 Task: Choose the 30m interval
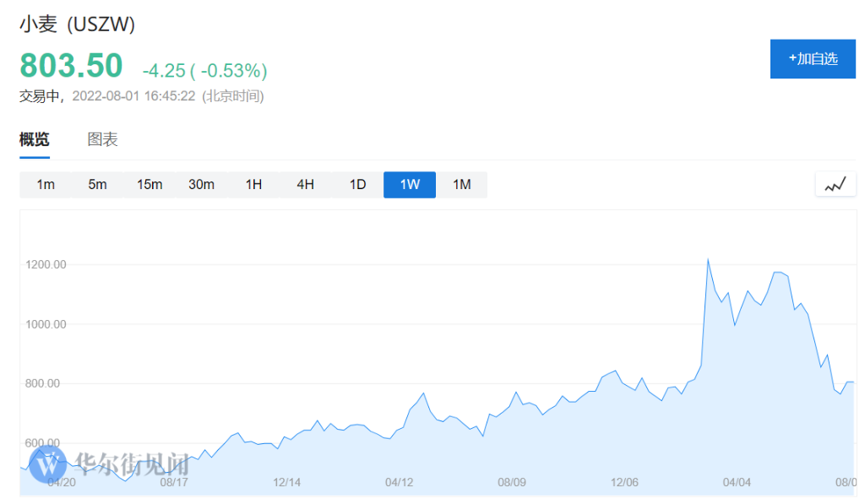click(x=201, y=184)
